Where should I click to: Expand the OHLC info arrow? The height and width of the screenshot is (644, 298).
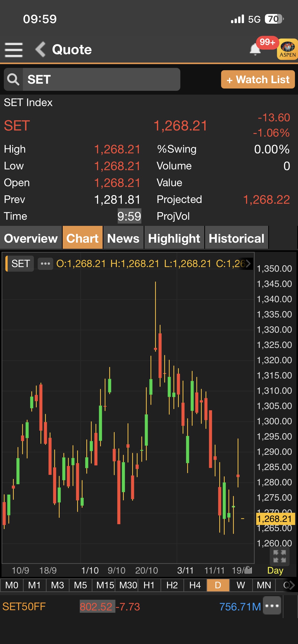(x=248, y=264)
